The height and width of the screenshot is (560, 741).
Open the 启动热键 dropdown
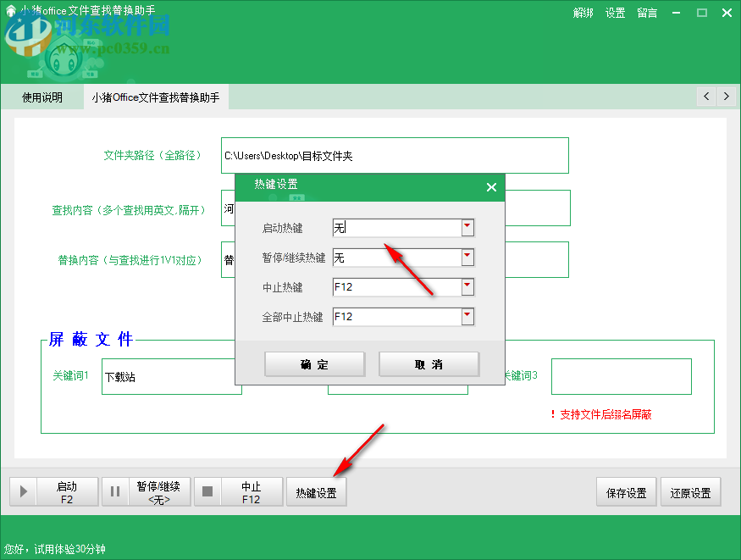[x=467, y=227]
